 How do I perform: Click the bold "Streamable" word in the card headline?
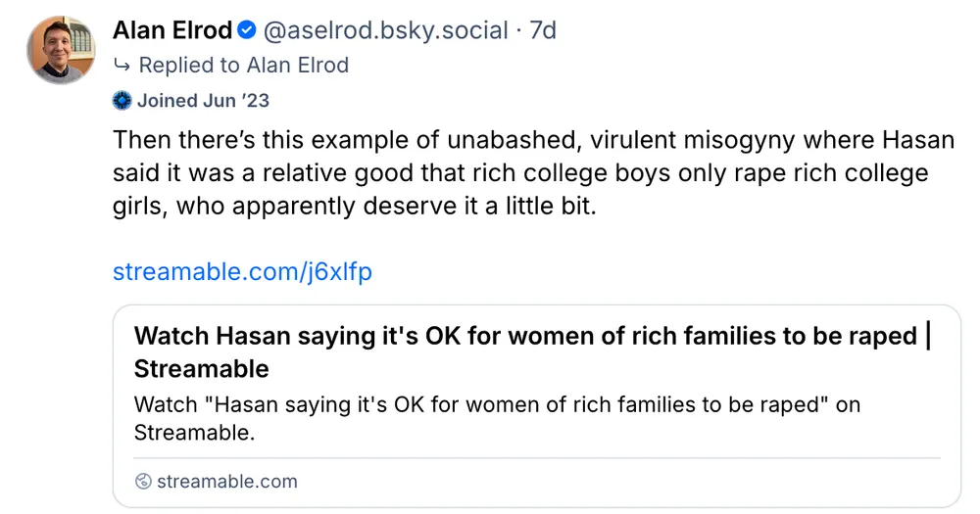point(201,368)
